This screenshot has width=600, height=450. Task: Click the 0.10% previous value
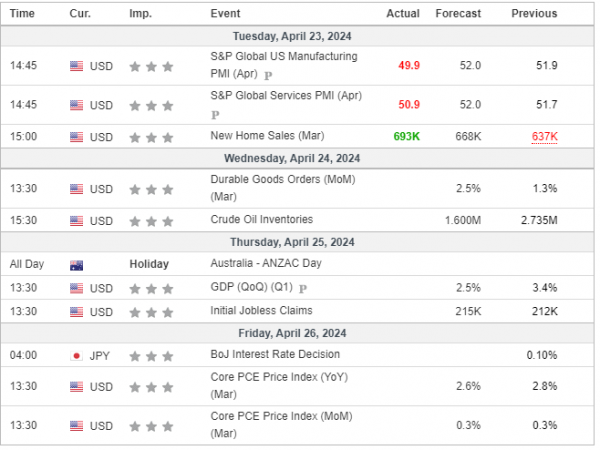click(x=542, y=355)
